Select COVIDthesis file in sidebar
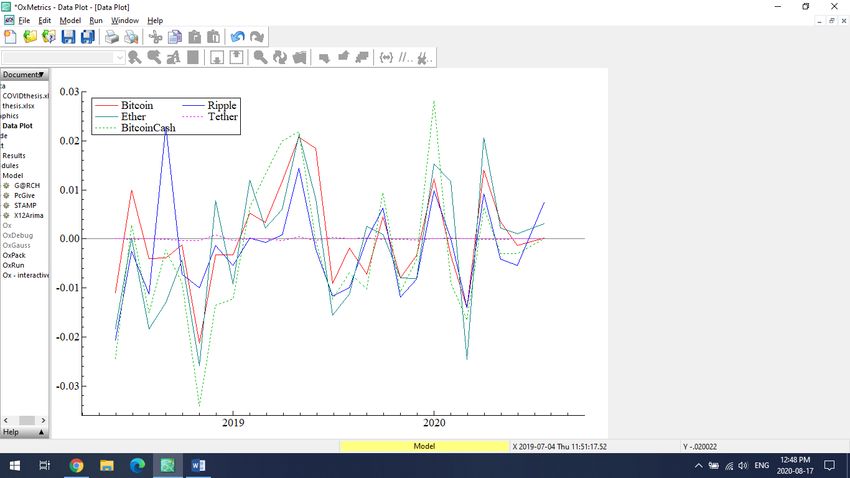 point(25,96)
